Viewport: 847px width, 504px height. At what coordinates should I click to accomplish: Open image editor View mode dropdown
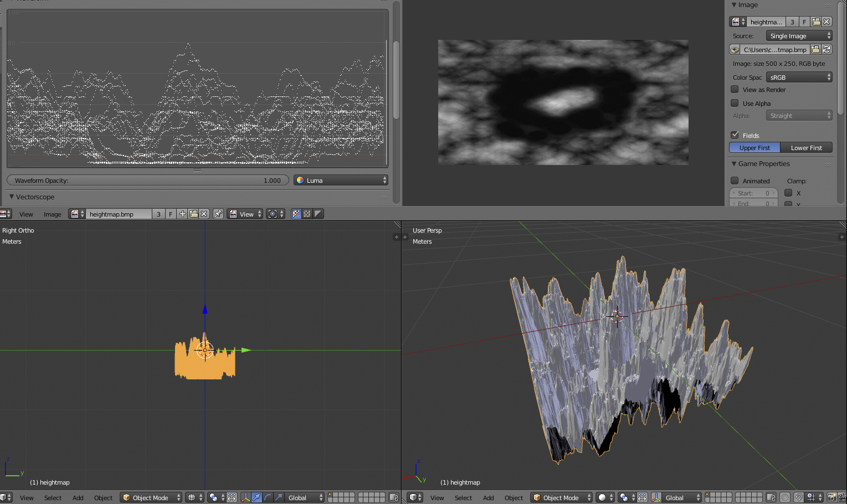(x=245, y=214)
